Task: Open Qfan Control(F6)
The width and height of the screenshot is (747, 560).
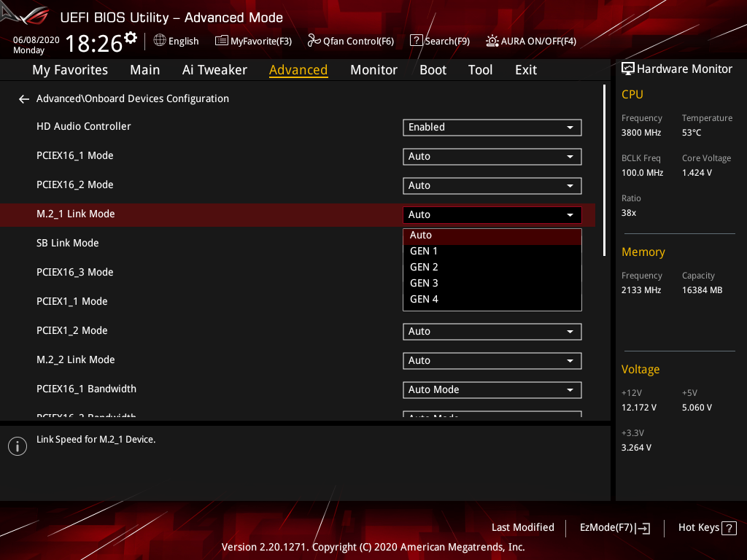Action: click(351, 41)
